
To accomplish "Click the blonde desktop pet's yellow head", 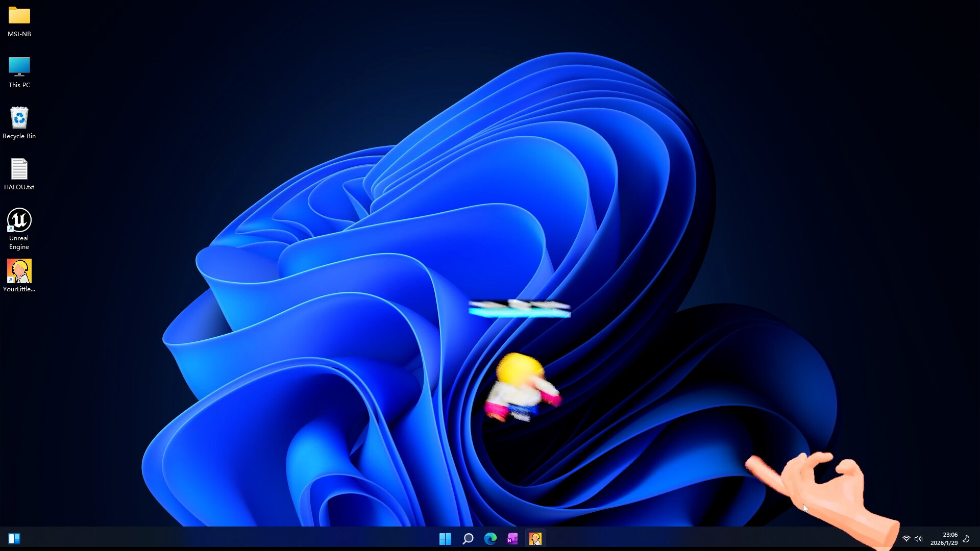I will (519, 368).
